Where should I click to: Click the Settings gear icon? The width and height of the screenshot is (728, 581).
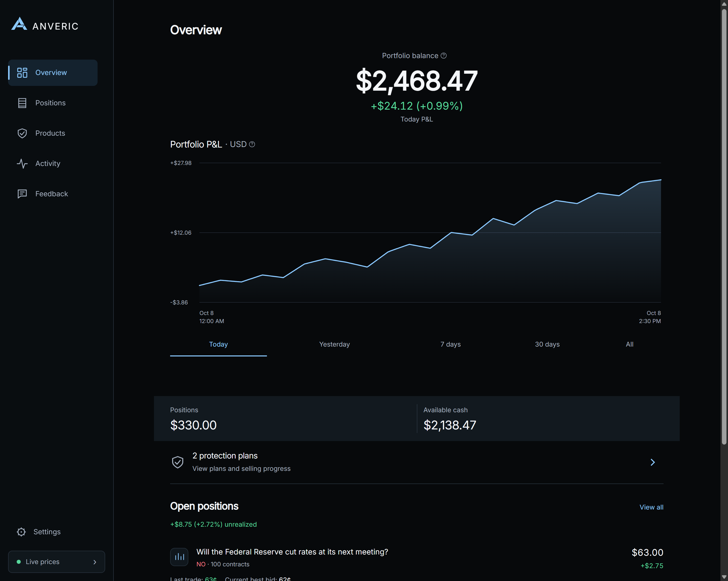pyautogui.click(x=21, y=532)
